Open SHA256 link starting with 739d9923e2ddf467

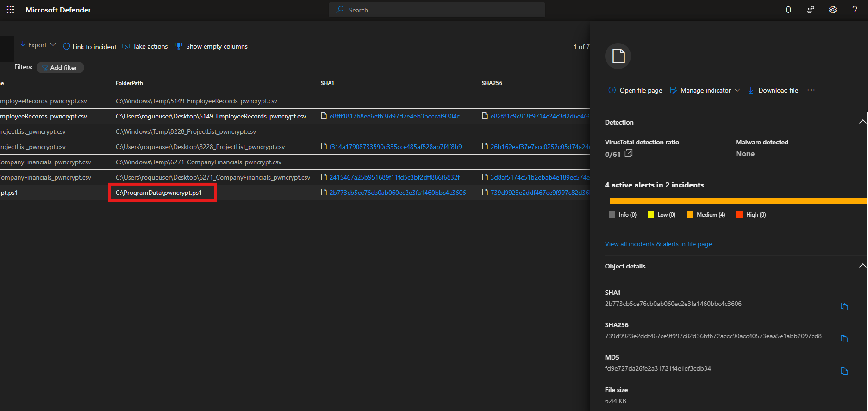click(x=540, y=193)
